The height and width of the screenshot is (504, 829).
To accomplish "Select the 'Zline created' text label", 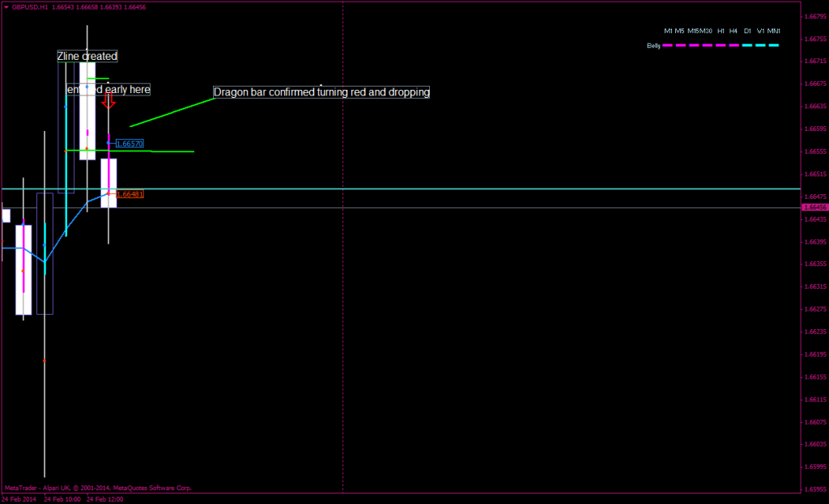I will (87, 56).
